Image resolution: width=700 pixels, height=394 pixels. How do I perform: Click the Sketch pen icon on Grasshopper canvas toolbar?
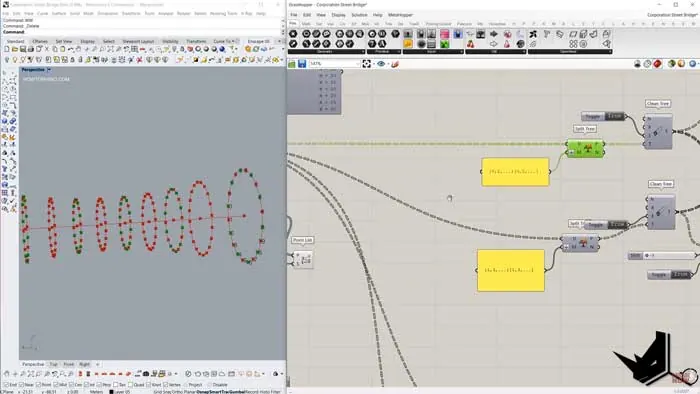coord(395,64)
